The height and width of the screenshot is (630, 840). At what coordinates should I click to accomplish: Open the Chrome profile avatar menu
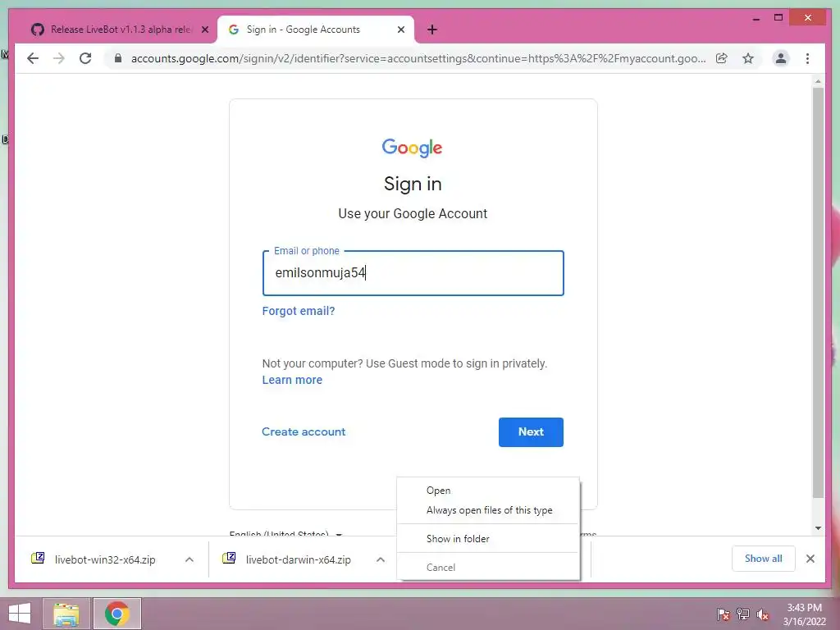(781, 58)
